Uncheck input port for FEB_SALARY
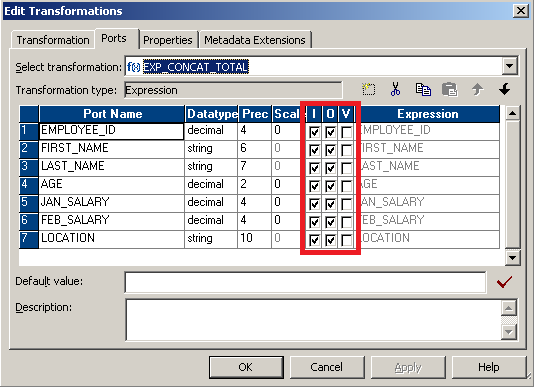Image resolution: width=534 pixels, height=387 pixels. click(314, 222)
